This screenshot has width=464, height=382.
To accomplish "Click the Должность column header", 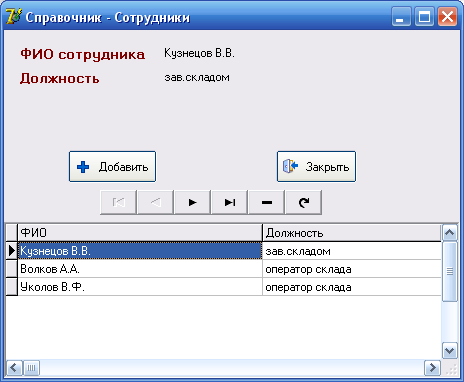I will tap(352, 233).
